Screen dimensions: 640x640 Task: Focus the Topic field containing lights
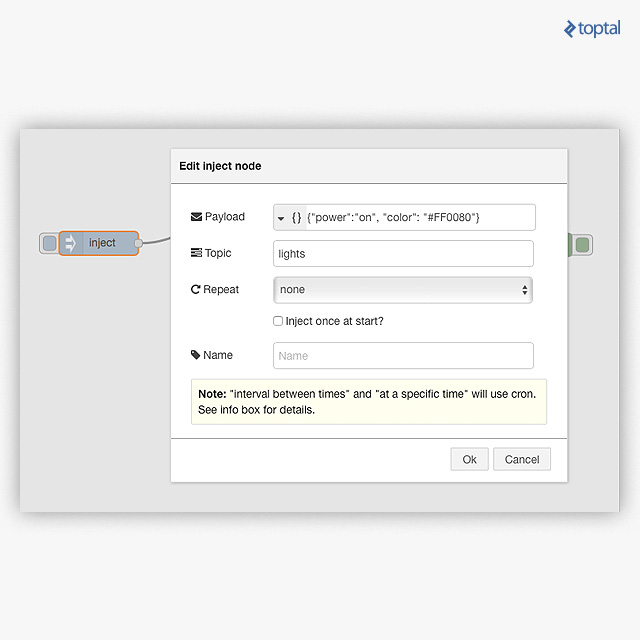[402, 254]
